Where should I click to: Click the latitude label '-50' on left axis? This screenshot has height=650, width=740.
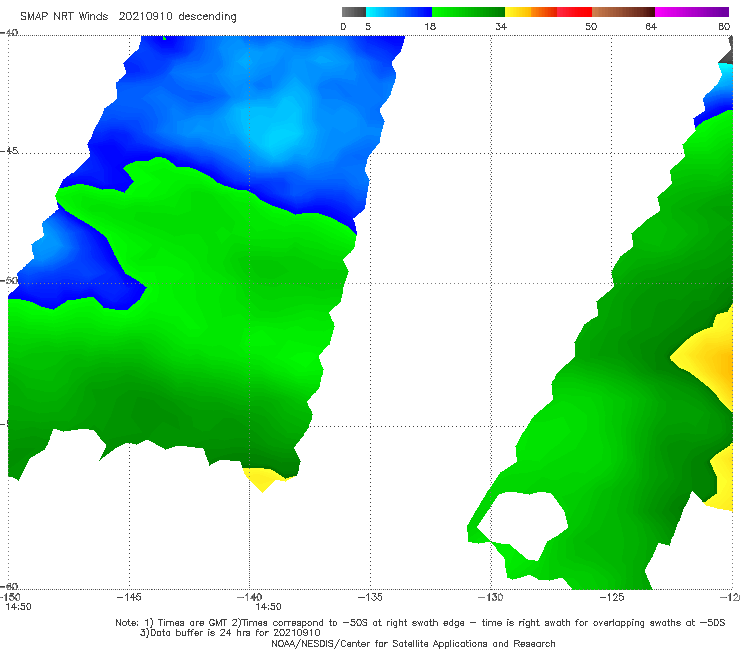[9, 280]
